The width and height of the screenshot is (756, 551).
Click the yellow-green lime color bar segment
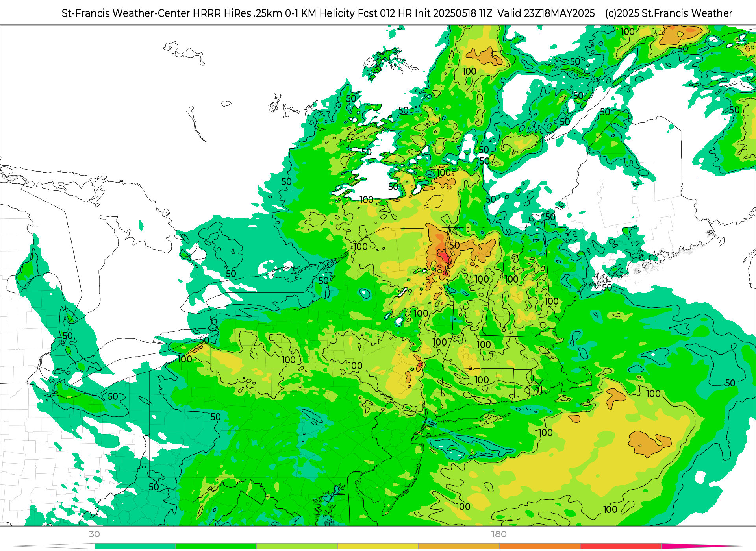pos(297,546)
